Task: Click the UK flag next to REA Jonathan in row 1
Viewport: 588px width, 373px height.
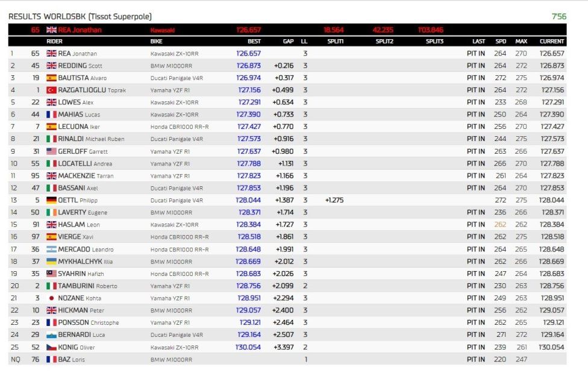Action: pyautogui.click(x=51, y=53)
